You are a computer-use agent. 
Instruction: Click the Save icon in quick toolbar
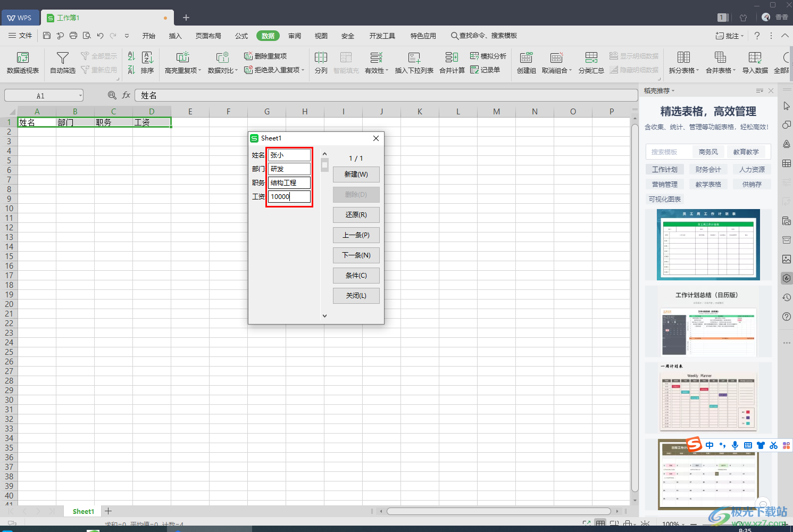[47, 36]
